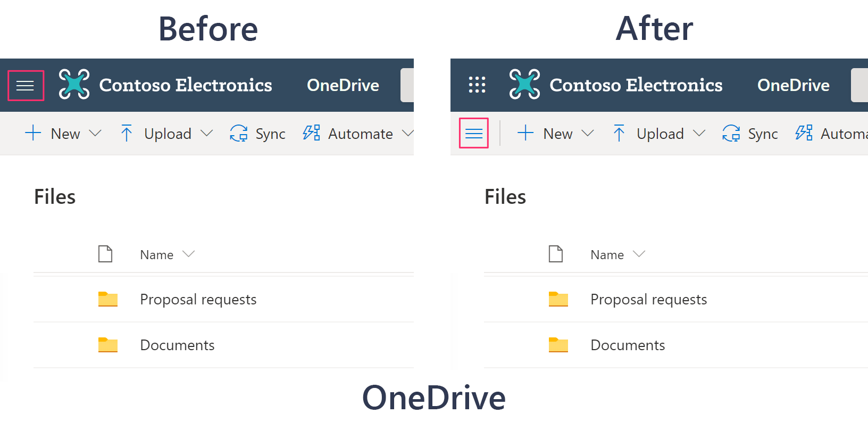The height and width of the screenshot is (430, 868).
Task: Open OneDrive link in Before header
Action: pyautogui.click(x=343, y=85)
